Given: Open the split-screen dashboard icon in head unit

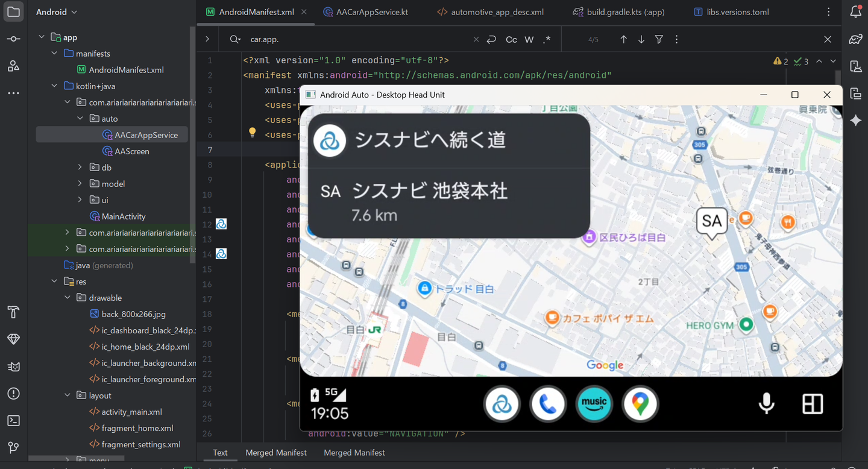Looking at the screenshot, I should click(812, 404).
